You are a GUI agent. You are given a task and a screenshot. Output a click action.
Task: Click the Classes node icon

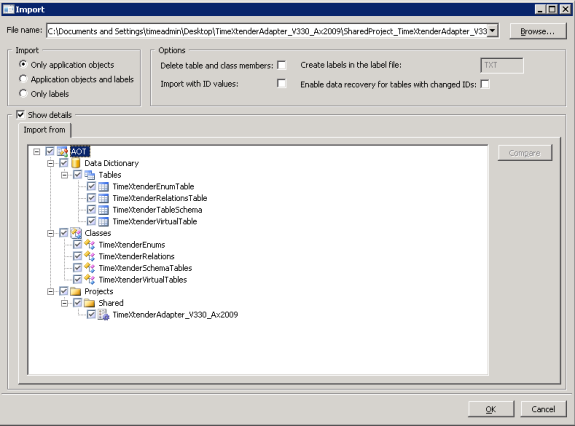point(76,233)
